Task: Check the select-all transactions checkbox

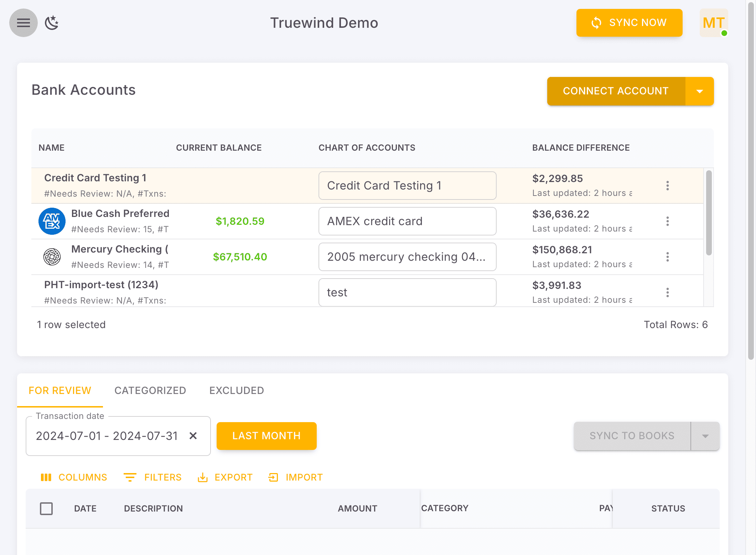Action: point(46,508)
